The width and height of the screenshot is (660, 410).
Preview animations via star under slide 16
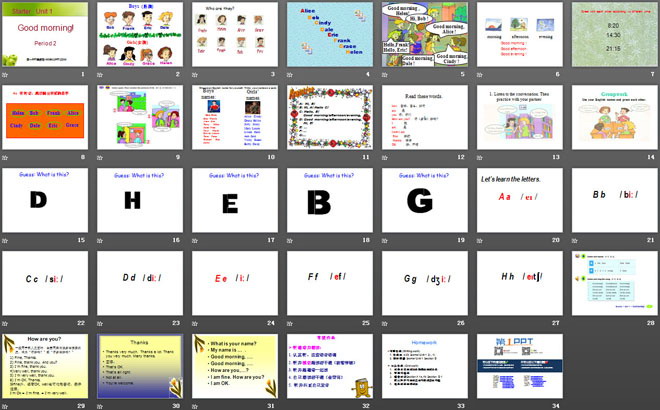[x=100, y=241]
